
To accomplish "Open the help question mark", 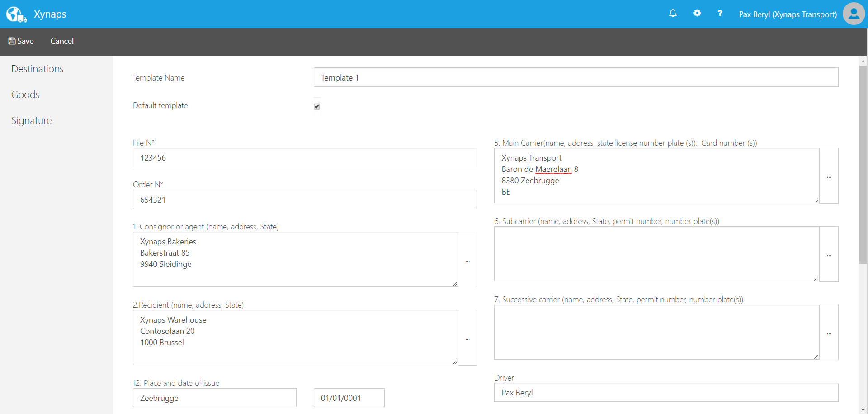I will [720, 14].
